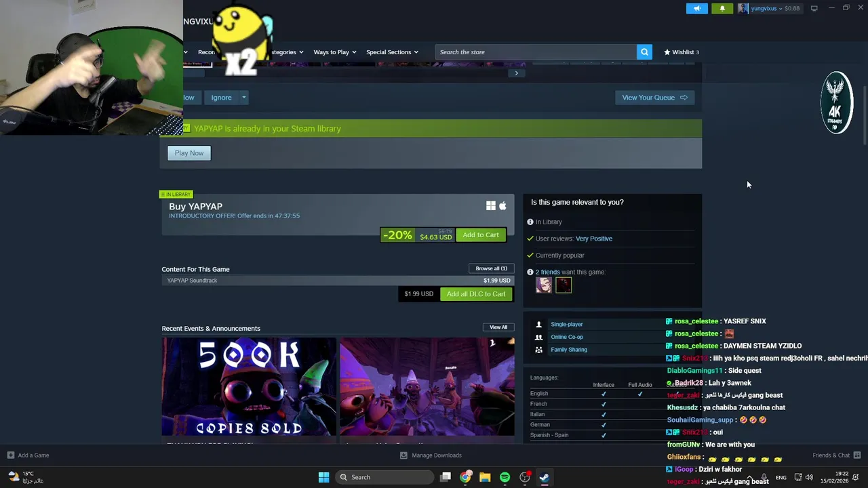Open the Steam announcements megaphone icon
Viewport: 868px width, 488px height.
pos(697,8)
